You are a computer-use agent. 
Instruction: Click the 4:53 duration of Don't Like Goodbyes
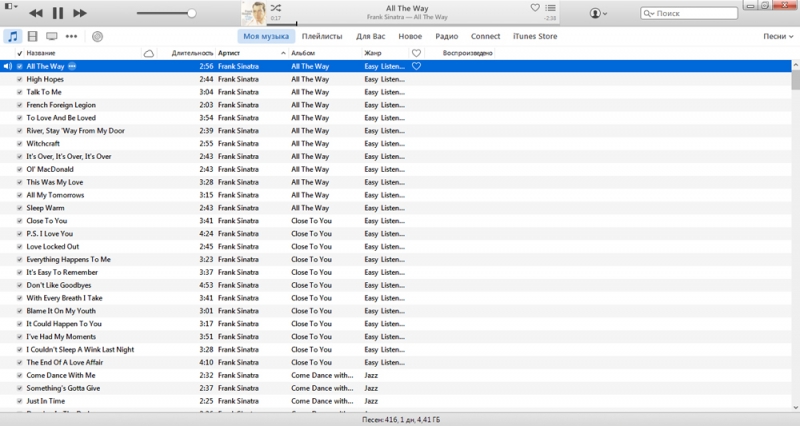[x=206, y=285]
